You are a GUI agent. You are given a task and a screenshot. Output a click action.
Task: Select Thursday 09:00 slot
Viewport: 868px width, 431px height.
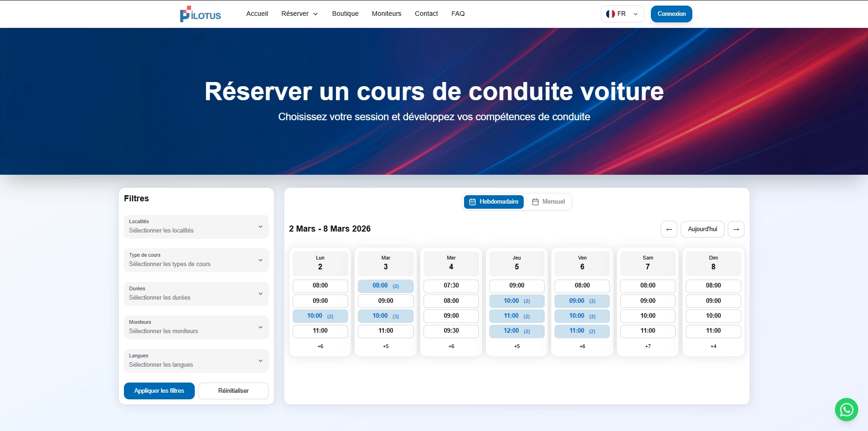tap(517, 286)
